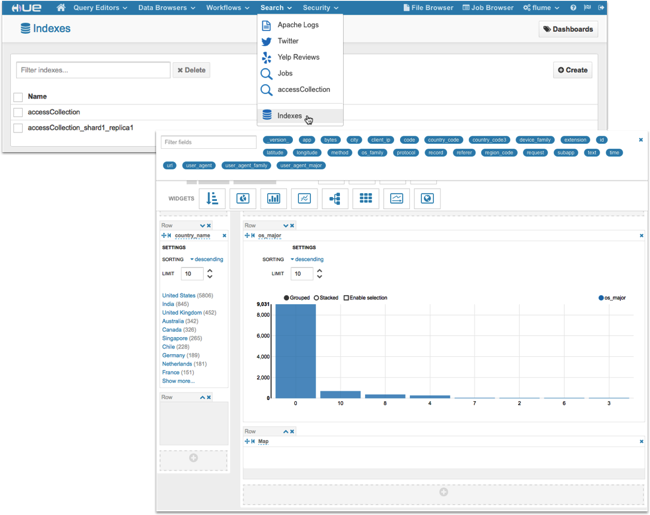Select the Stacked radio option
This screenshot has width=650, height=515.
point(316,298)
